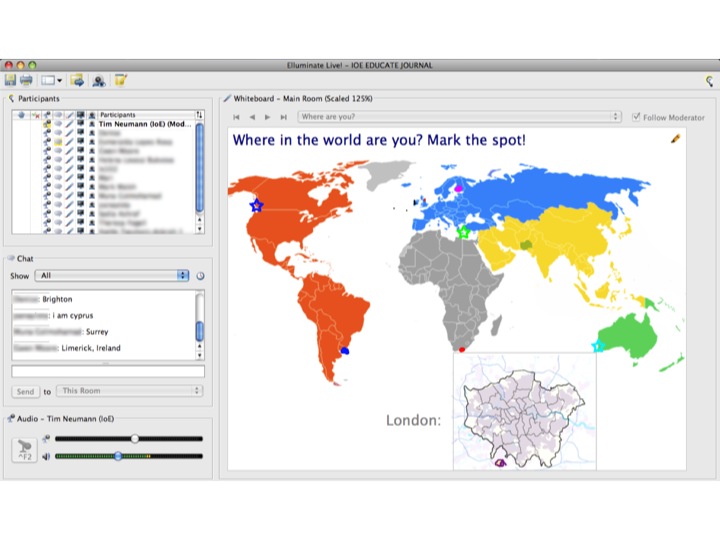
Task: Open the chat Show 'All' dropdown
Action: [x=112, y=276]
